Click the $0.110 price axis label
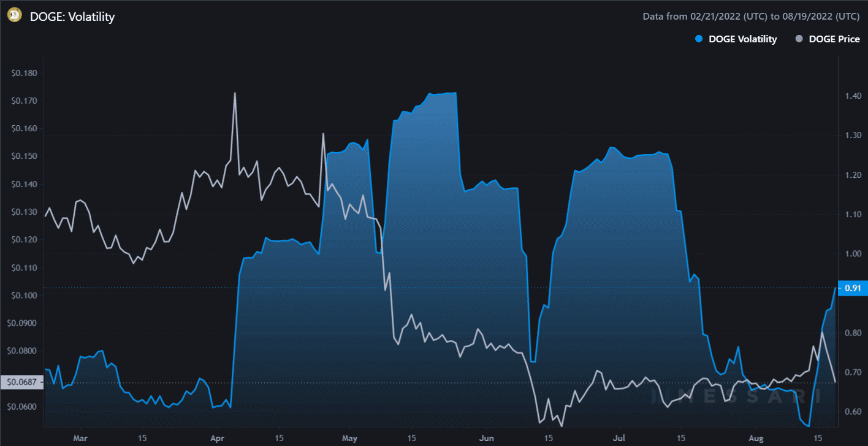 click(24, 268)
